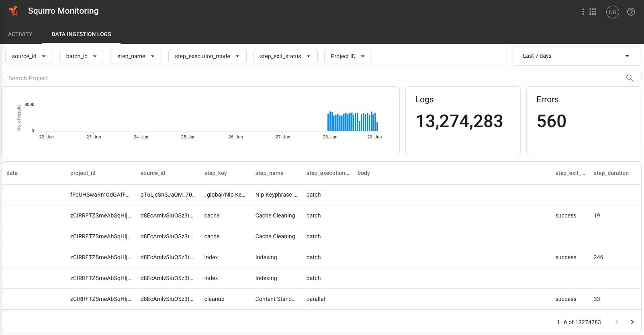644x335 pixels.
Task: Sort by the step_execution column header
Action: [x=327, y=173]
